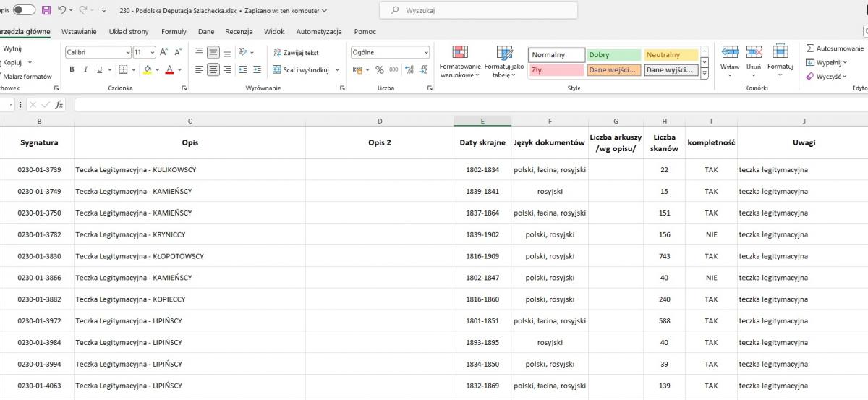Toggle the AutoSave switch
868x400 pixels.
24,10
